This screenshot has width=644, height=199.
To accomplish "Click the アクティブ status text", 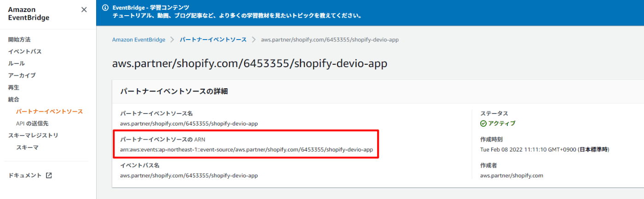I will point(502,124).
